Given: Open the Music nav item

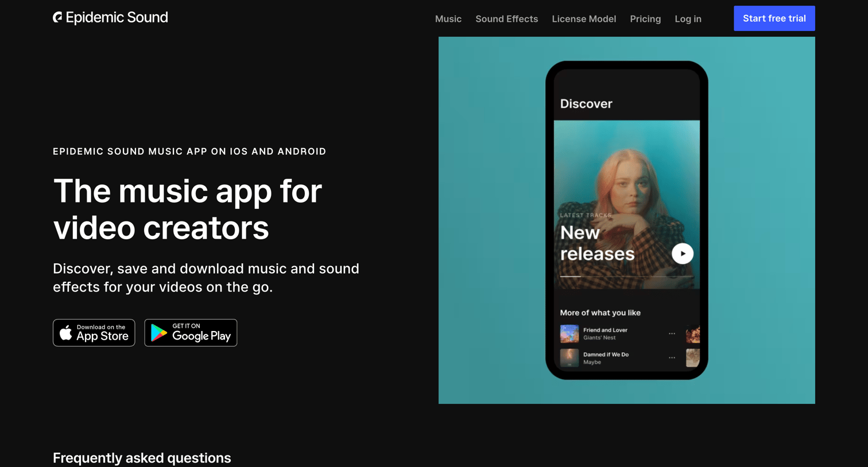Looking at the screenshot, I should (x=448, y=19).
